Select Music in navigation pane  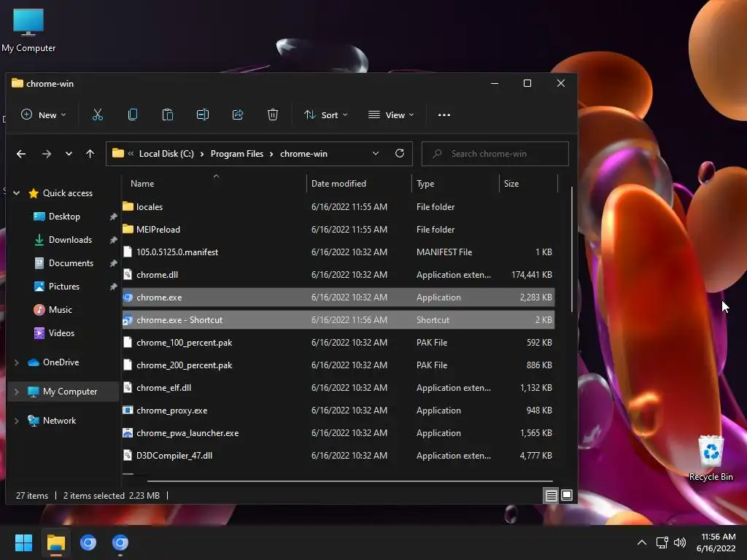click(x=60, y=309)
